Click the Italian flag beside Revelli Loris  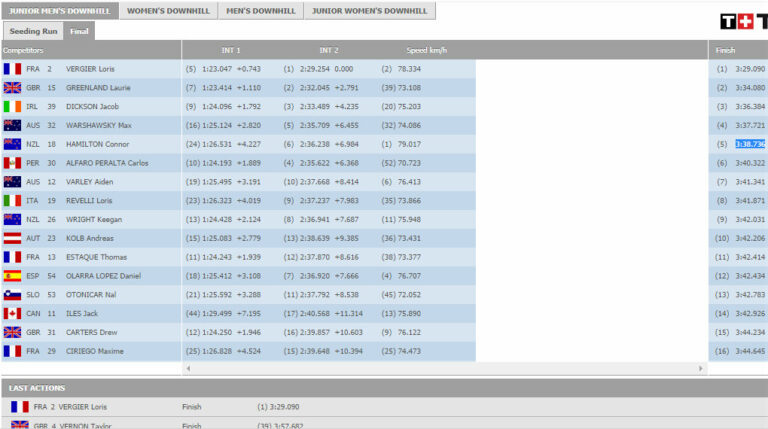point(12,200)
